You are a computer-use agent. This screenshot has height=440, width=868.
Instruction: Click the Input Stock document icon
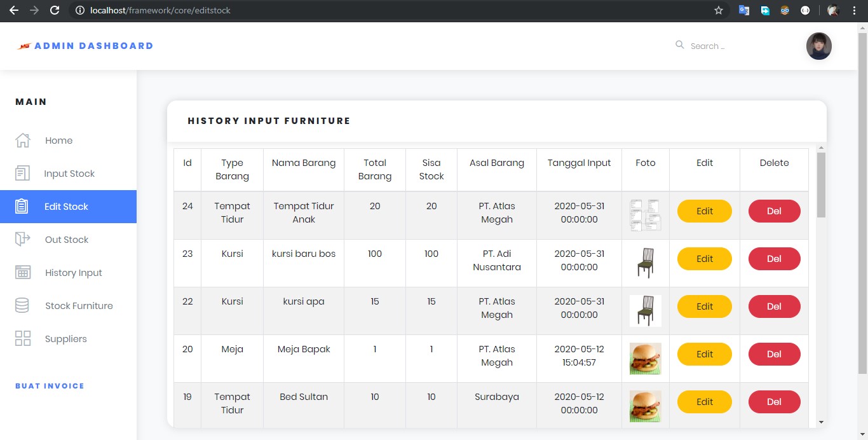tap(22, 174)
